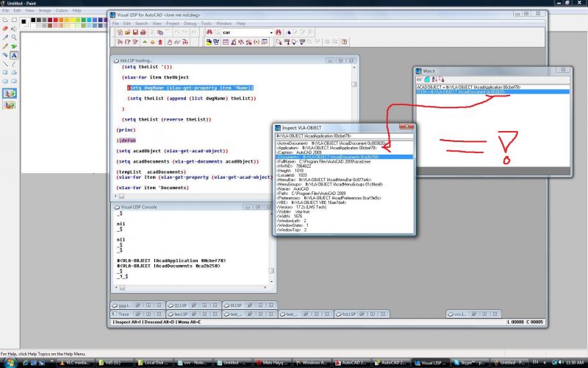This screenshot has width=588, height=368.
Task: Open the Project menu in Visual LISP
Action: tap(173, 24)
